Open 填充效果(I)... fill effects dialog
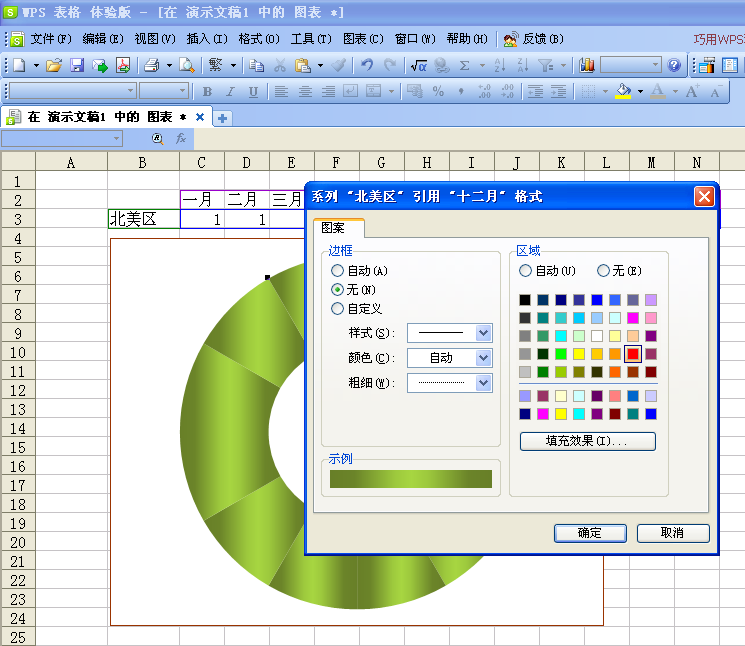This screenshot has width=745, height=646. click(x=588, y=441)
